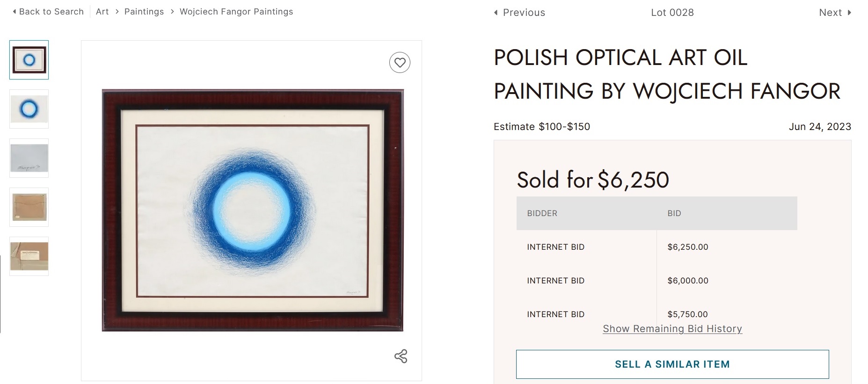868x384 pixels.
Task: Go to Wojciech Fangor Paintings category
Action: click(236, 12)
